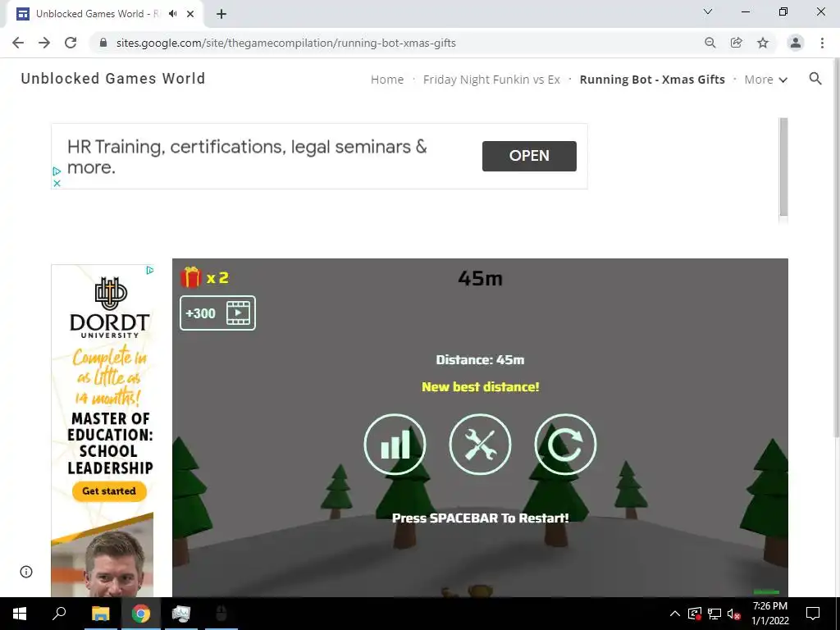Click Get started on Dordt ad
840x630 pixels.
coord(109,491)
